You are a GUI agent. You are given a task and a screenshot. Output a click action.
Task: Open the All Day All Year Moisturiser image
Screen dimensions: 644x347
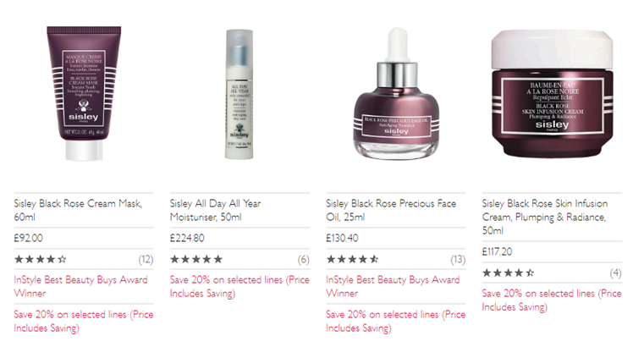[x=239, y=94]
